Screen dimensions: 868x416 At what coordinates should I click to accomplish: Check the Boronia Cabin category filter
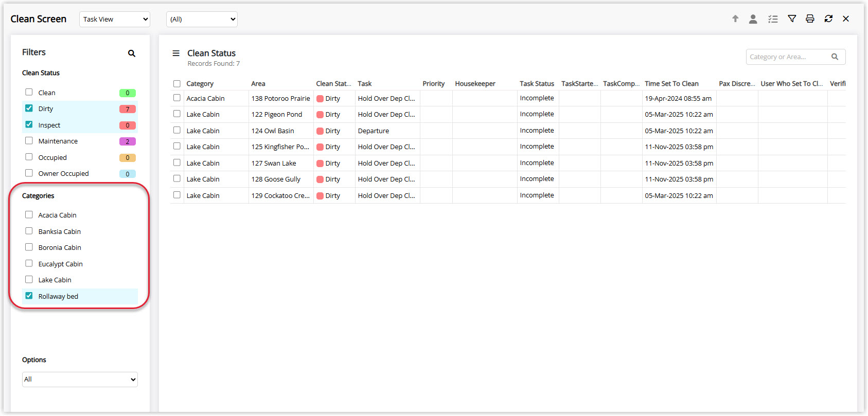(x=29, y=247)
